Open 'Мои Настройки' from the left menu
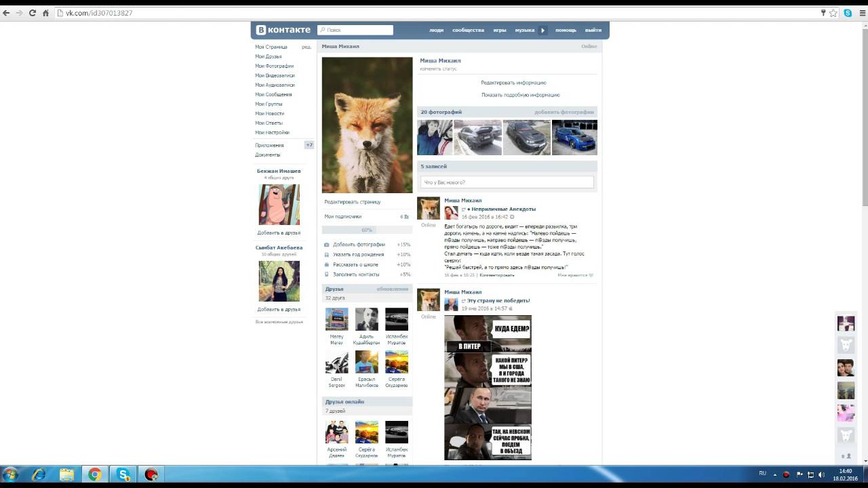Viewport: 868px width, 488px height. click(x=272, y=132)
